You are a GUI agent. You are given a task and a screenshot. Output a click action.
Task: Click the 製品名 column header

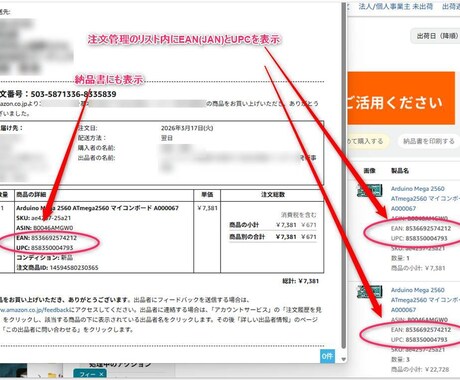coord(400,171)
